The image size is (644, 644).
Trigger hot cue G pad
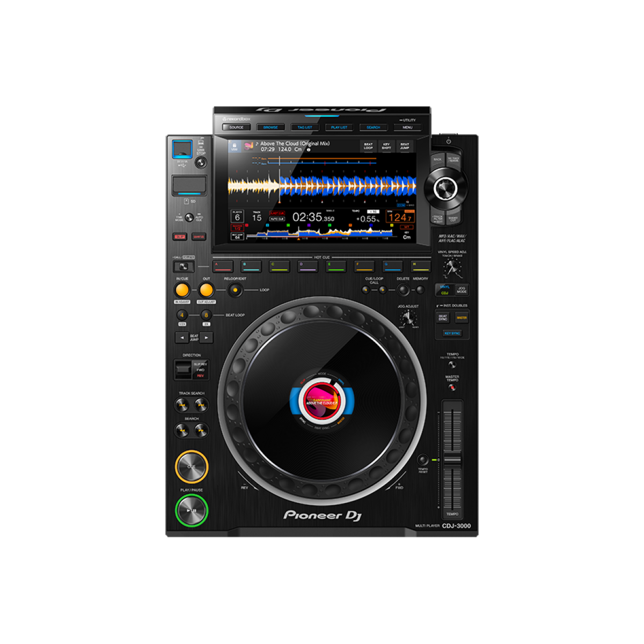click(393, 267)
